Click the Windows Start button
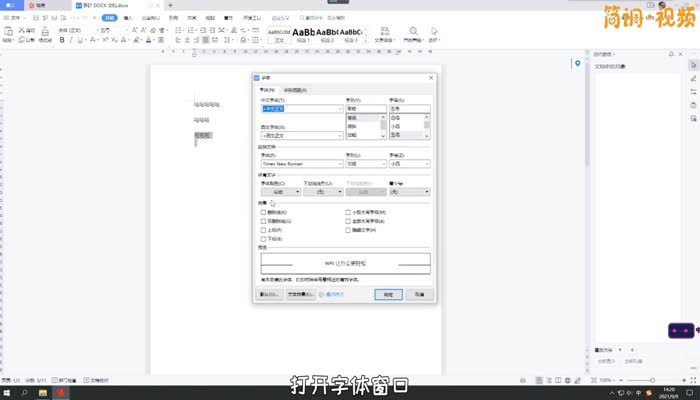This screenshot has height=400, width=700. [7, 393]
